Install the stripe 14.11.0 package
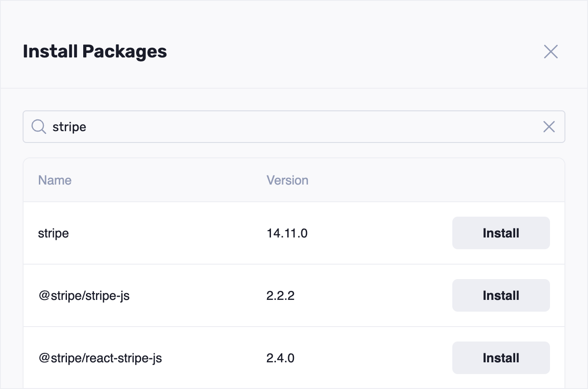 click(501, 233)
